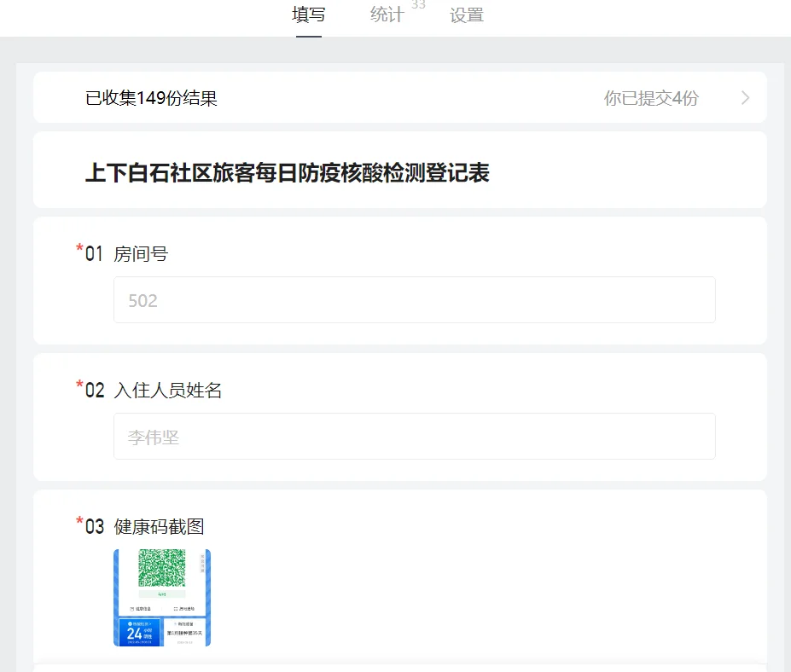The image size is (791, 672).
Task: Select the form title 上下白石社区旅客每日防疫核酸检测登记表
Action: point(287,173)
